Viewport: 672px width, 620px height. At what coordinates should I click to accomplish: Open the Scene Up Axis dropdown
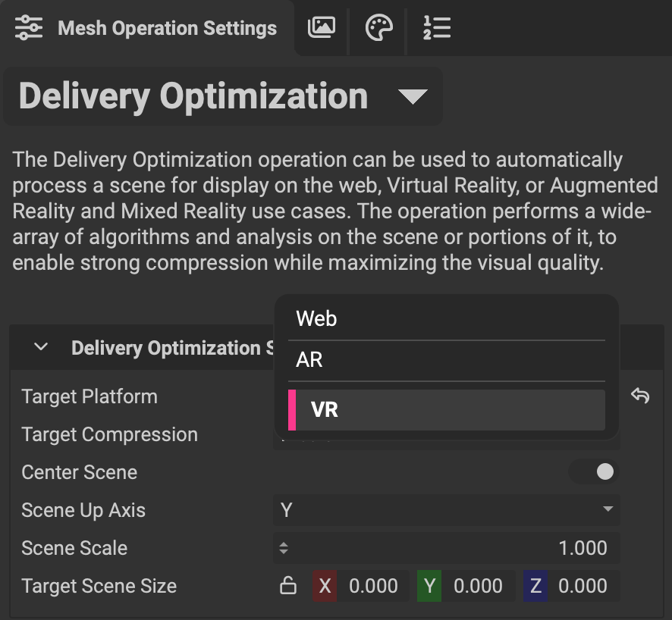[446, 510]
